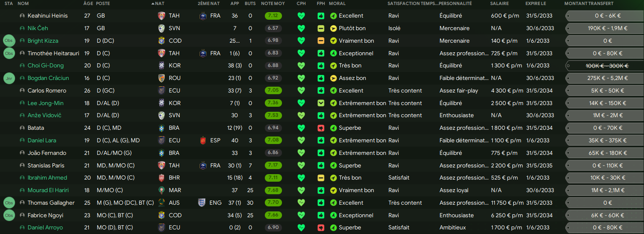Click the red thumbs-down form icon for Batata
The width and height of the screenshot is (644, 234).
[x=321, y=128]
